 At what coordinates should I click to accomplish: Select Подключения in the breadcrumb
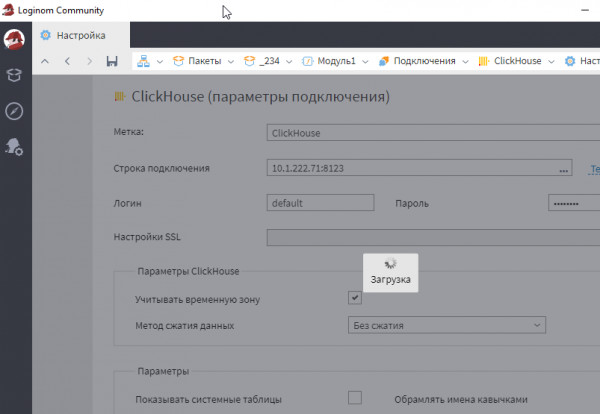click(x=424, y=61)
